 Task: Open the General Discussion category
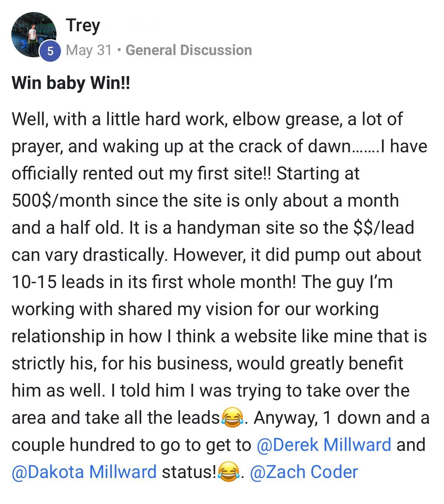coord(189,50)
